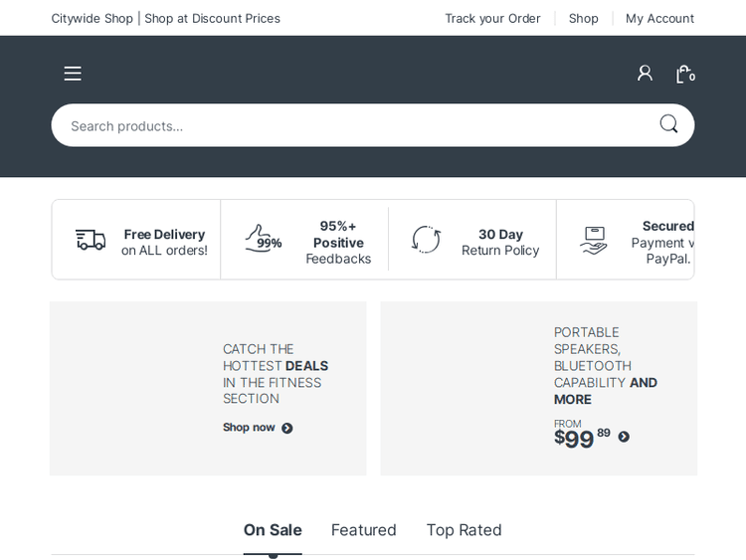Click the user account icon
The image size is (746, 560).
645,74
